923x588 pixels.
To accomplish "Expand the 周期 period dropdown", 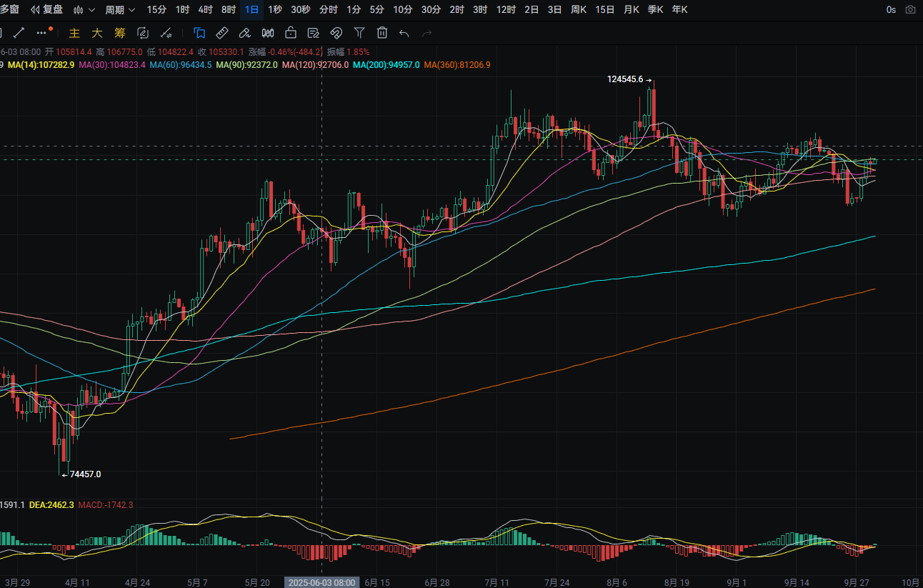I will click(120, 10).
